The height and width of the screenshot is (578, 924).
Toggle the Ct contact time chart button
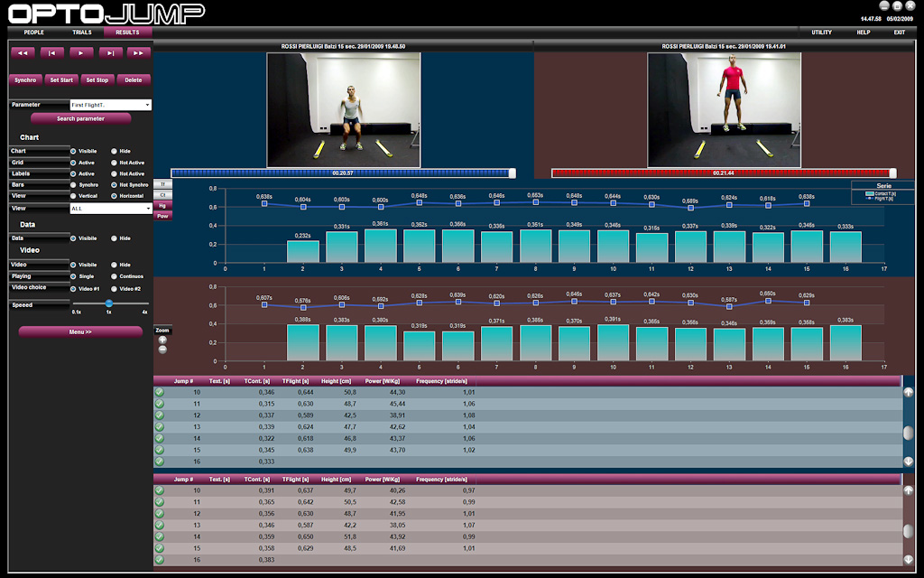click(x=162, y=195)
